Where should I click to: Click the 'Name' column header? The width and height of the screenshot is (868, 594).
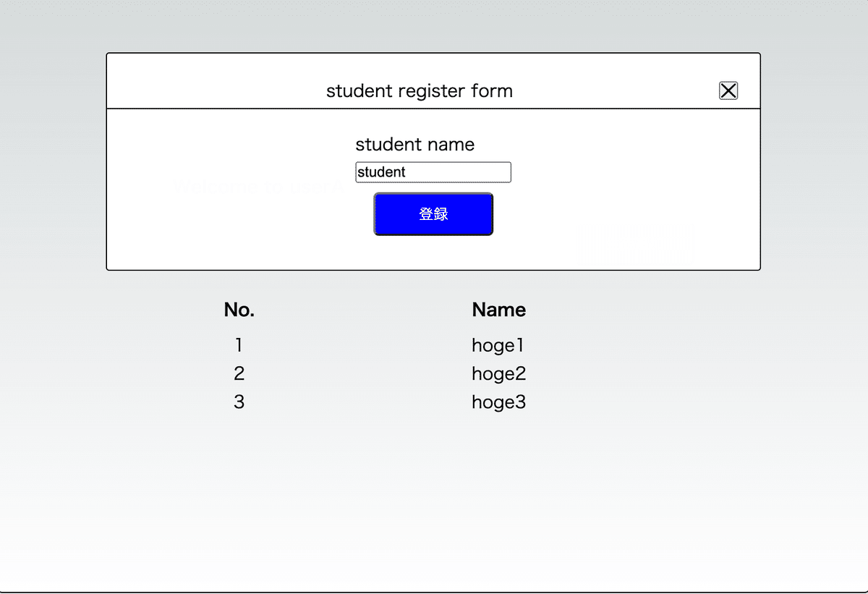pyautogui.click(x=498, y=310)
